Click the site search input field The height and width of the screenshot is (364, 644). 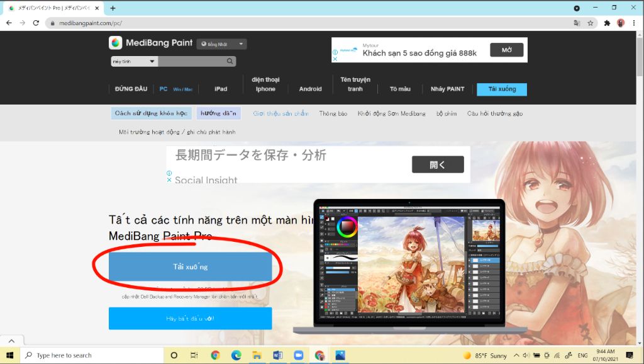(192, 61)
